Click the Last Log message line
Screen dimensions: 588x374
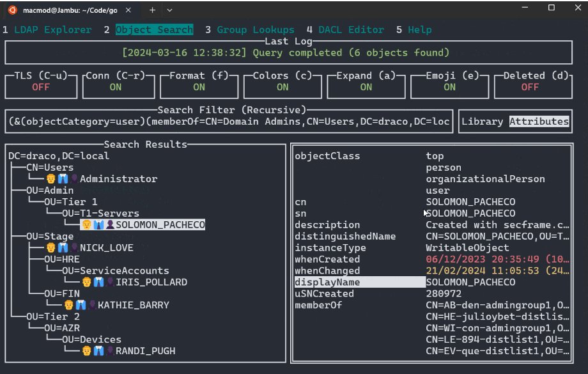pos(286,52)
